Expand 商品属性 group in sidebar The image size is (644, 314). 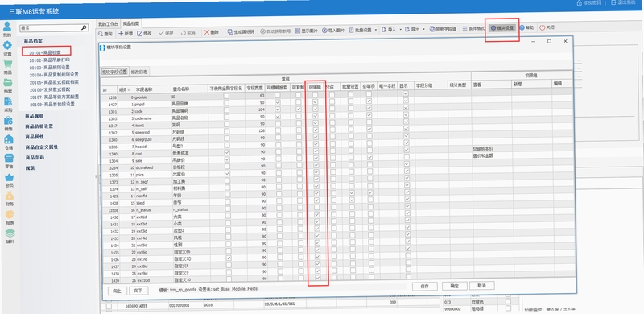click(x=34, y=136)
